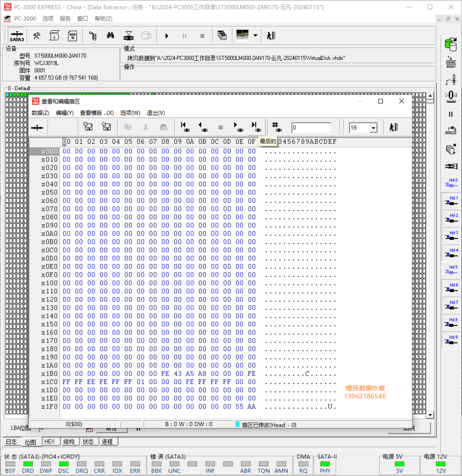462x476 pixels.
Task: Go to last sector in sector editor
Action: [256, 127]
